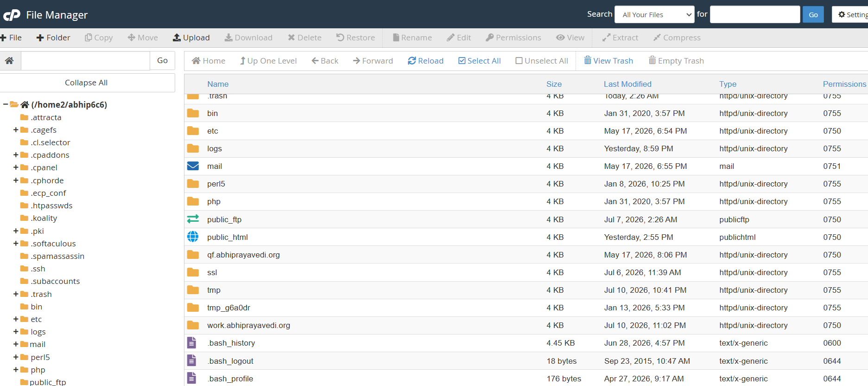Sort by the Type column header
The image size is (868, 386).
coord(728,84)
